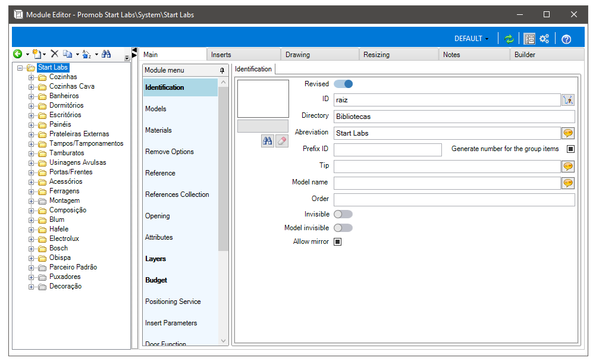This screenshot has height=364, width=596.
Task: Click the Prefix ID input field
Action: tap(387, 149)
